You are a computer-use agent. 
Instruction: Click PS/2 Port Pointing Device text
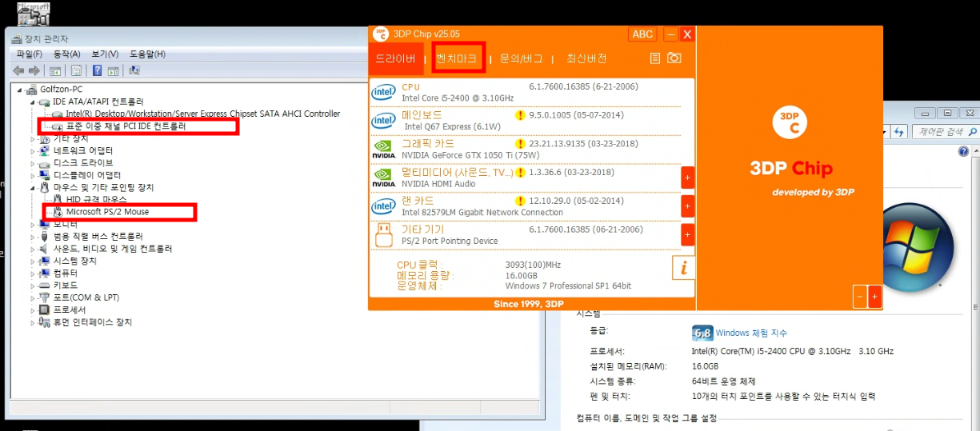(450, 241)
